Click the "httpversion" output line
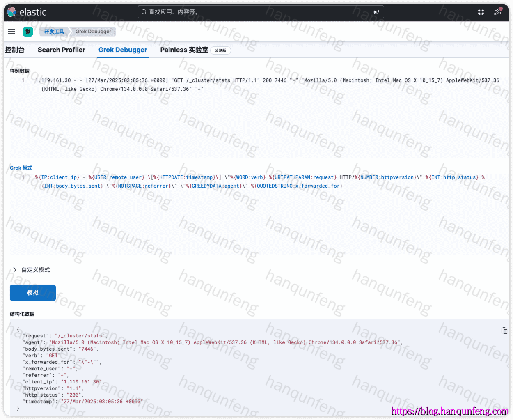This screenshot has height=420, width=513. 53,388
